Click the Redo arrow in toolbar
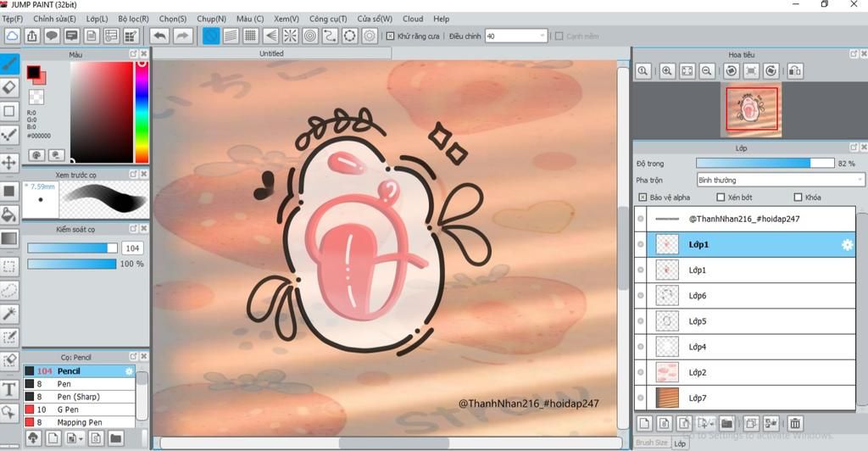This screenshot has width=868, height=451. [x=182, y=36]
